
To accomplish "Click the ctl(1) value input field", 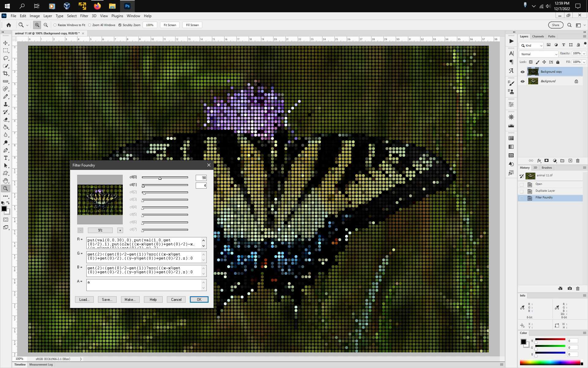I will click(201, 186).
